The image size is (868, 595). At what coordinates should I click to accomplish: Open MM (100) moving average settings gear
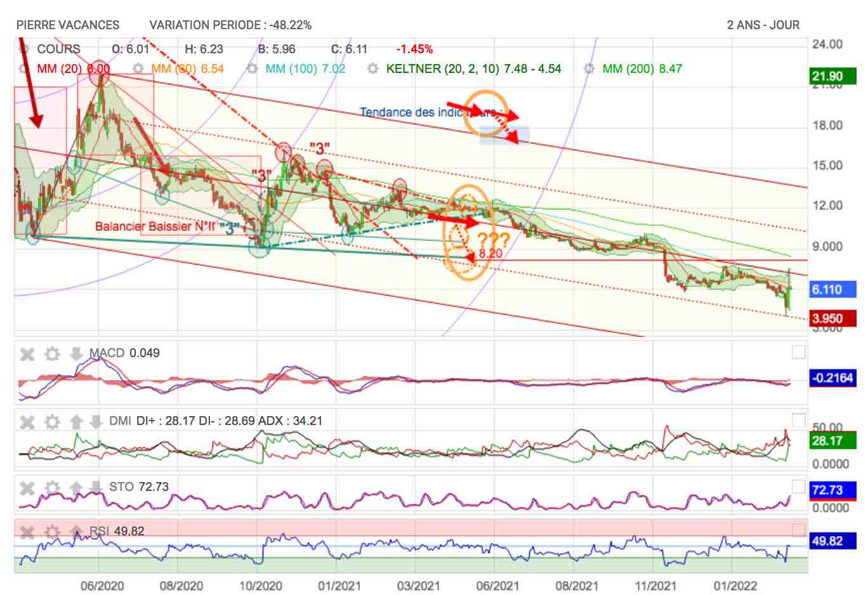click(x=253, y=69)
